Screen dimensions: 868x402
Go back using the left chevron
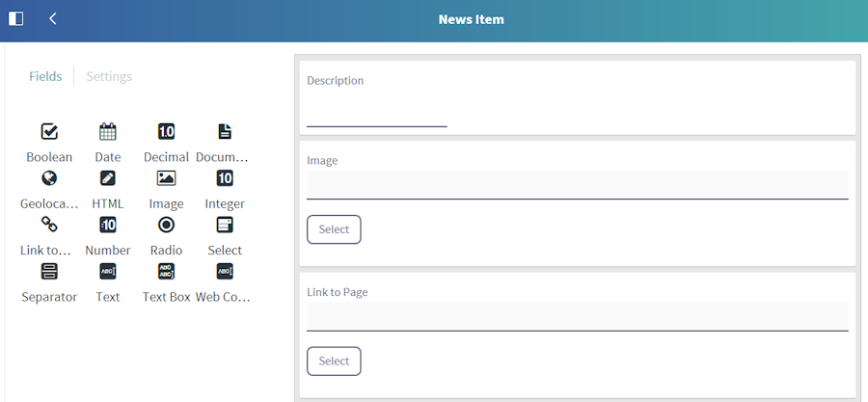tap(53, 19)
